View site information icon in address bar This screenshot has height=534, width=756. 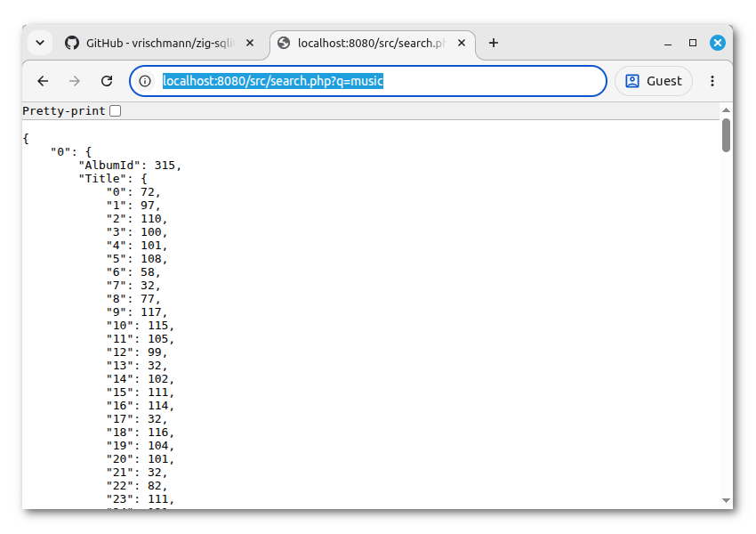click(145, 81)
